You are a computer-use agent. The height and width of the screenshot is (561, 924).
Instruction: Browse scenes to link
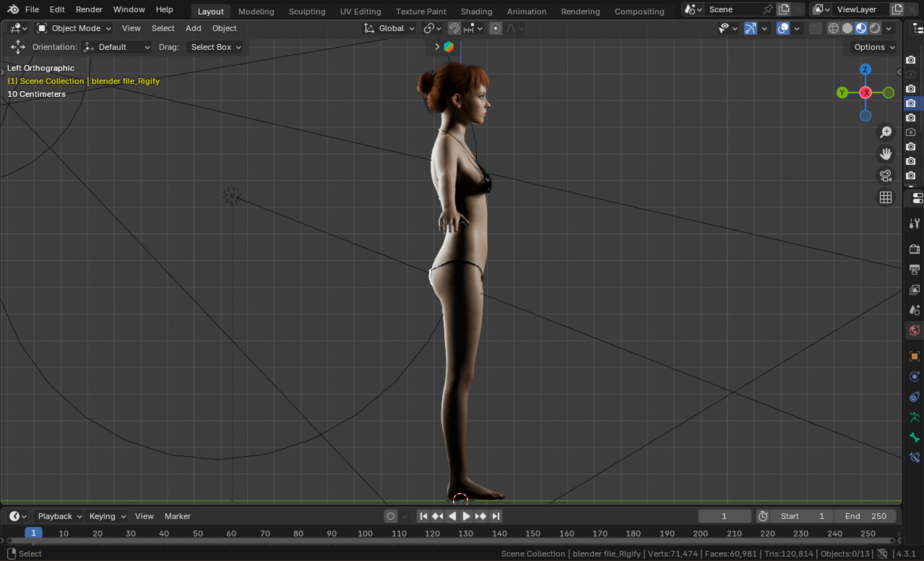(693, 9)
